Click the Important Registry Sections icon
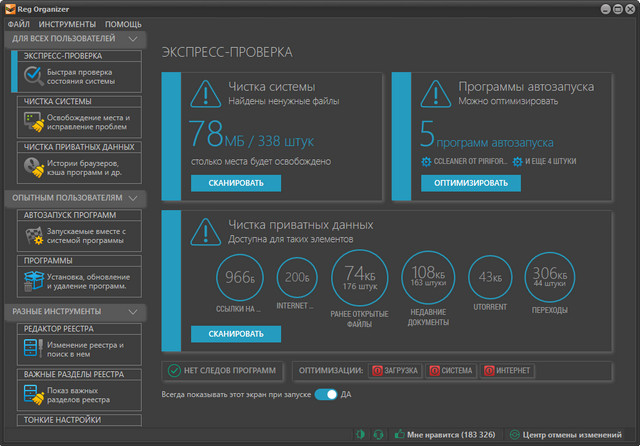The height and width of the screenshot is (446, 640). click(34, 394)
